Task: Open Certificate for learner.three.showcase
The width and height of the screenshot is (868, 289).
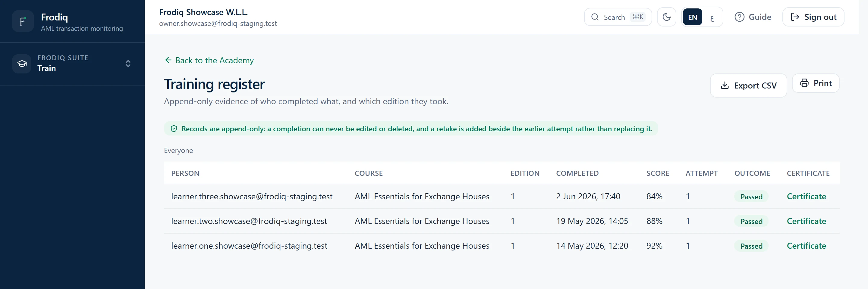Action: point(806,196)
